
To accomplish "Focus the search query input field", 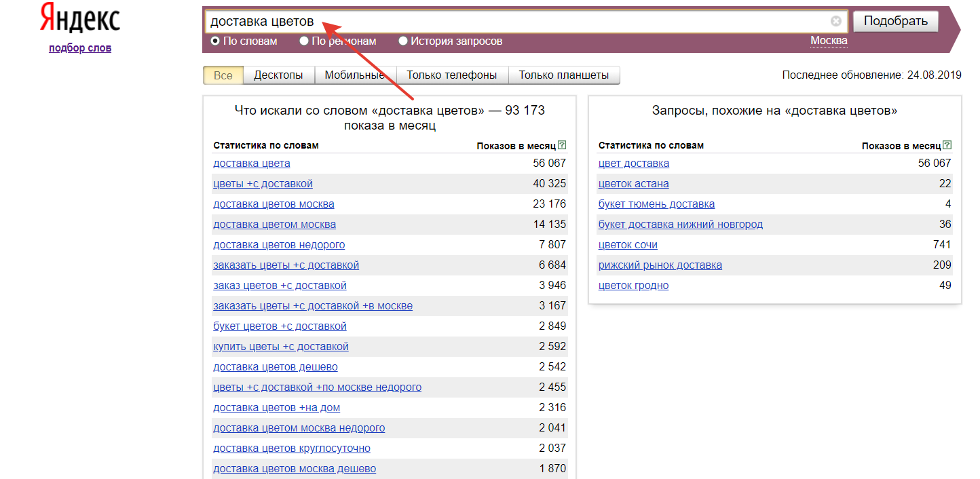I will (516, 21).
